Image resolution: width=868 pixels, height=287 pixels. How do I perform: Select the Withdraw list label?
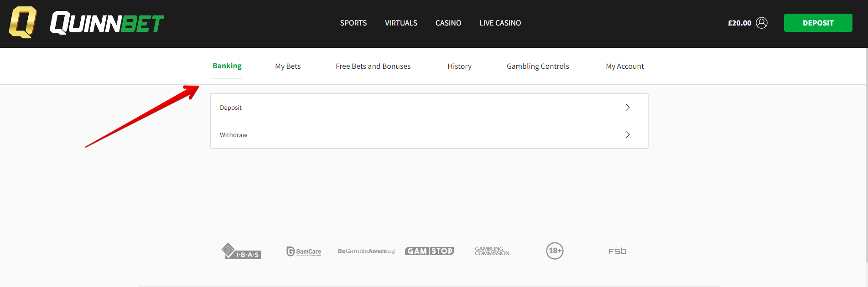tap(234, 135)
